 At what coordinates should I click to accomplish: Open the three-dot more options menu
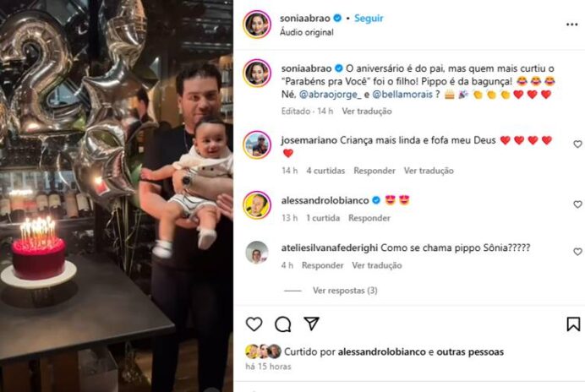click(x=571, y=24)
